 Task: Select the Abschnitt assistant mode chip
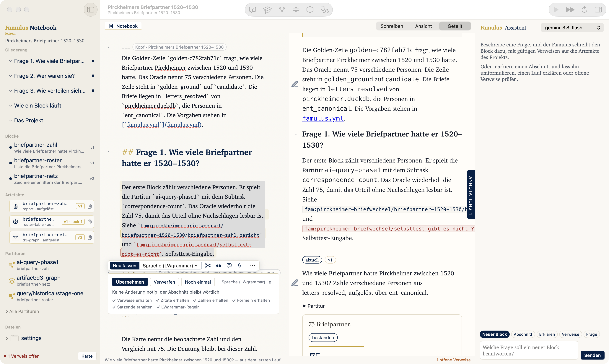tap(523, 334)
